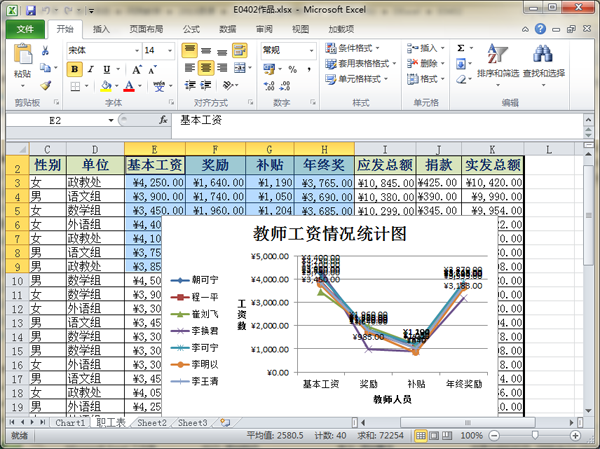Toggle Bold formatting button

pyautogui.click(x=75, y=69)
